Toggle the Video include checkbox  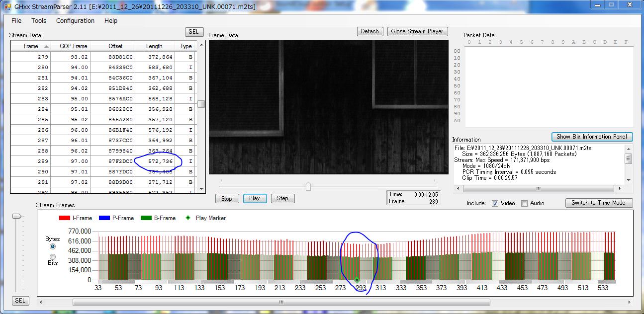pyautogui.click(x=495, y=203)
